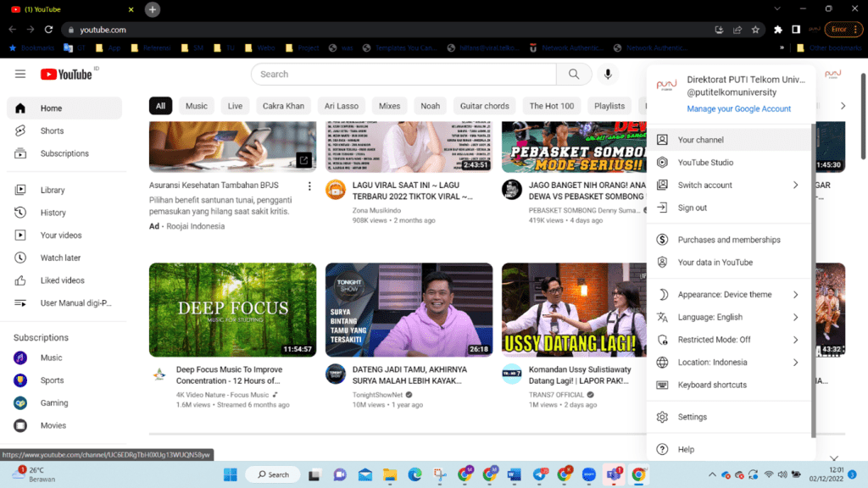Viewport: 868px width, 488px height.
Task: Select the Live filter chip
Action: pos(236,106)
